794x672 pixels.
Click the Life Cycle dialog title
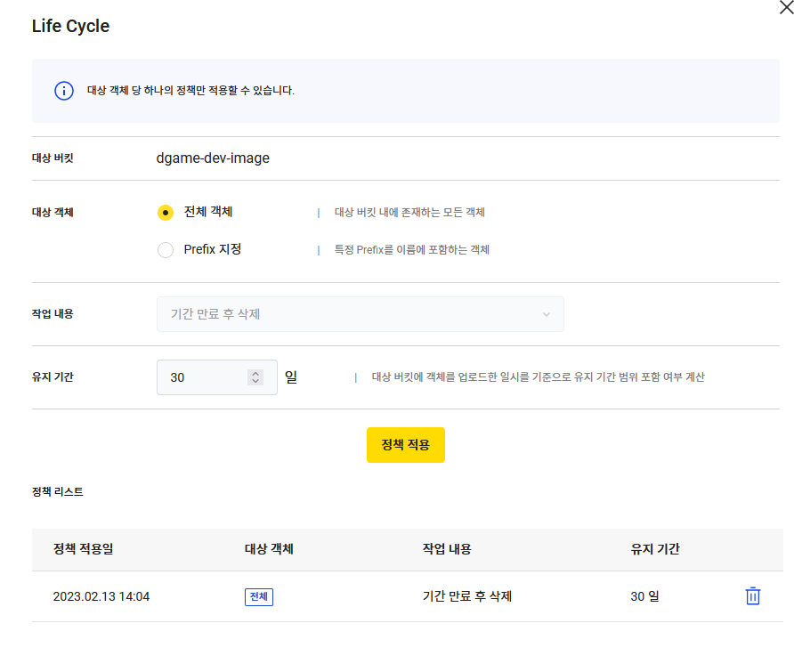[70, 27]
